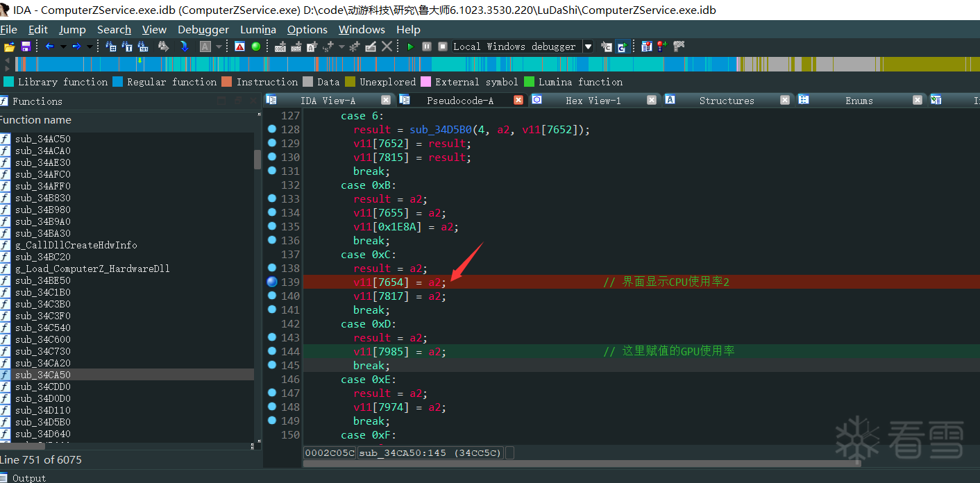Viewport: 980px width, 483px height.
Task: Toggle breakpoint dot on line 147
Action: click(271, 393)
